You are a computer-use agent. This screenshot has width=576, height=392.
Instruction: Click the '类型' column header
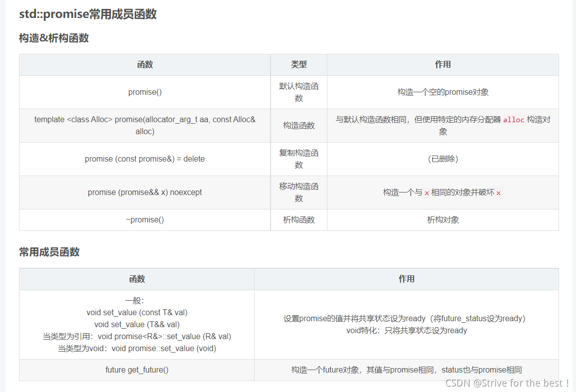[298, 65]
